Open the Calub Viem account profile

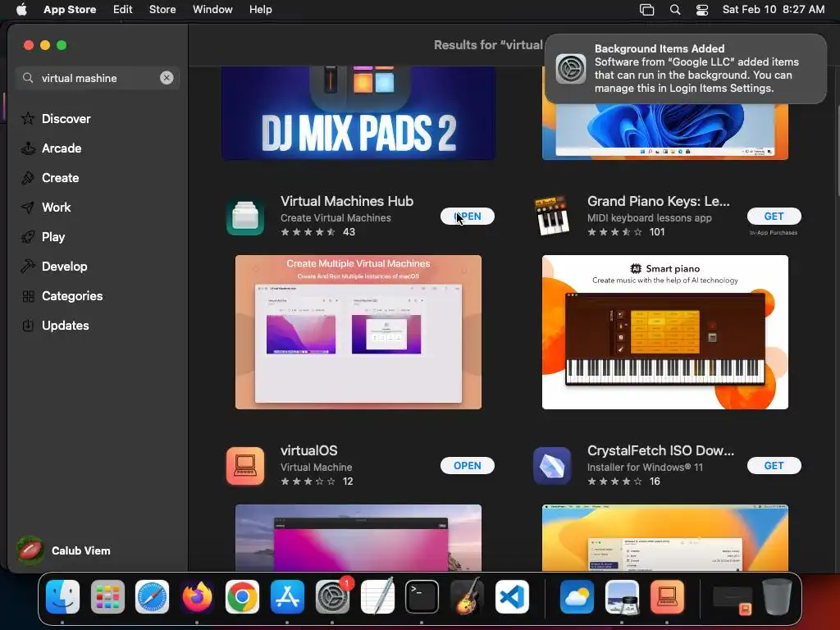[x=63, y=550]
